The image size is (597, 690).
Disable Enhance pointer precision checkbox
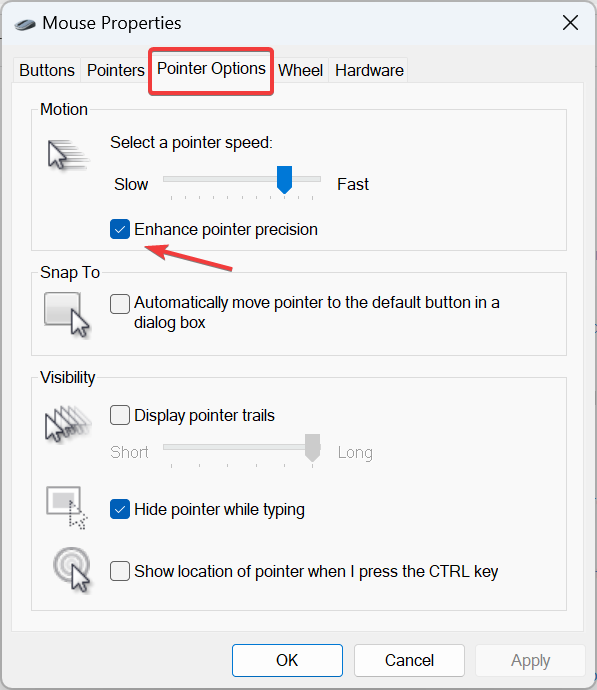tap(120, 229)
